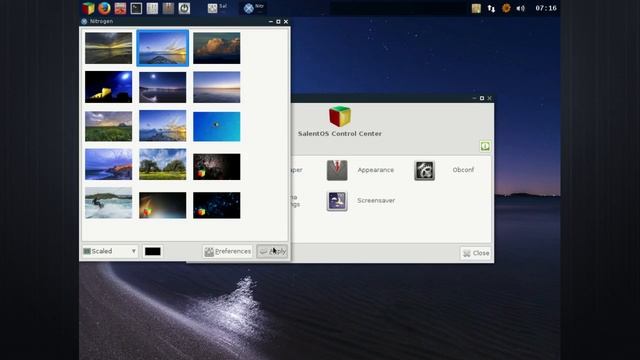640x360 pixels.
Task: Select the third-row beach sunset wallpaper thumbnail
Action: tap(162, 126)
